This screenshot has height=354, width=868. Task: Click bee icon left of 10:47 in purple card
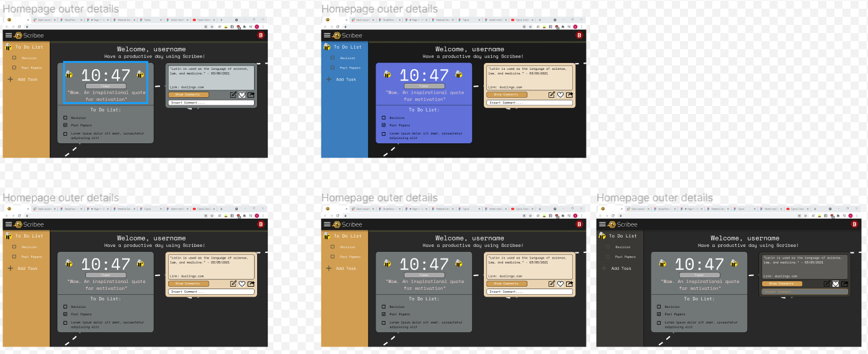click(x=387, y=74)
